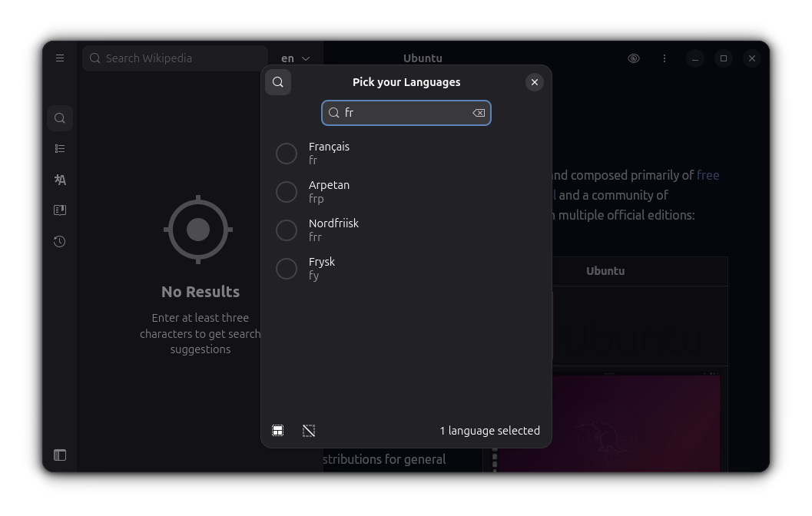Select the Frysk language option
Image resolution: width=812 pixels, height=516 pixels.
(286, 268)
